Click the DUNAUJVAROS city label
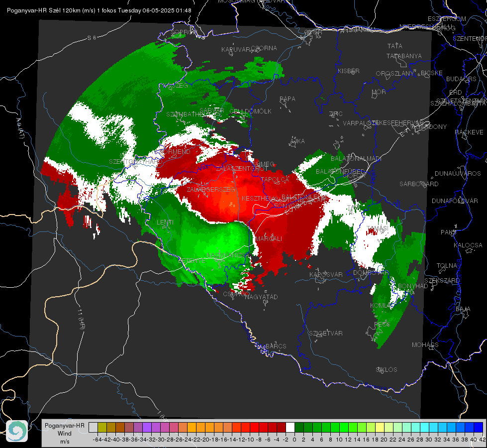 point(458,174)
